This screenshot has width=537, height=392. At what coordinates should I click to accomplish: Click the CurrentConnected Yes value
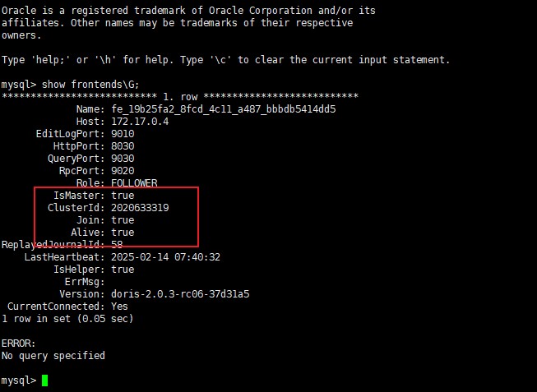click(x=119, y=307)
